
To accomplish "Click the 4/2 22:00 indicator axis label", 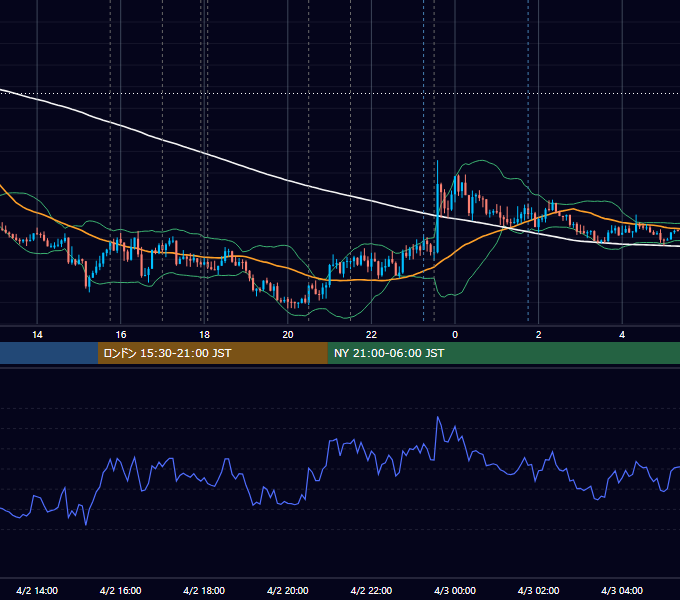I will tap(371, 590).
